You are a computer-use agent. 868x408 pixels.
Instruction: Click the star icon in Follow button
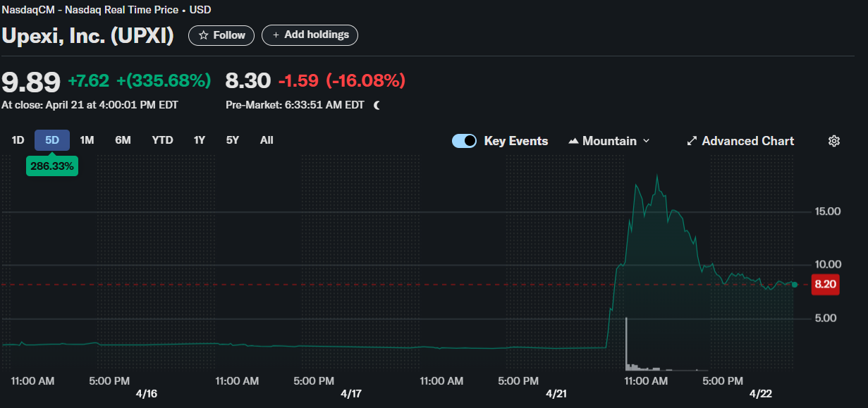(203, 35)
